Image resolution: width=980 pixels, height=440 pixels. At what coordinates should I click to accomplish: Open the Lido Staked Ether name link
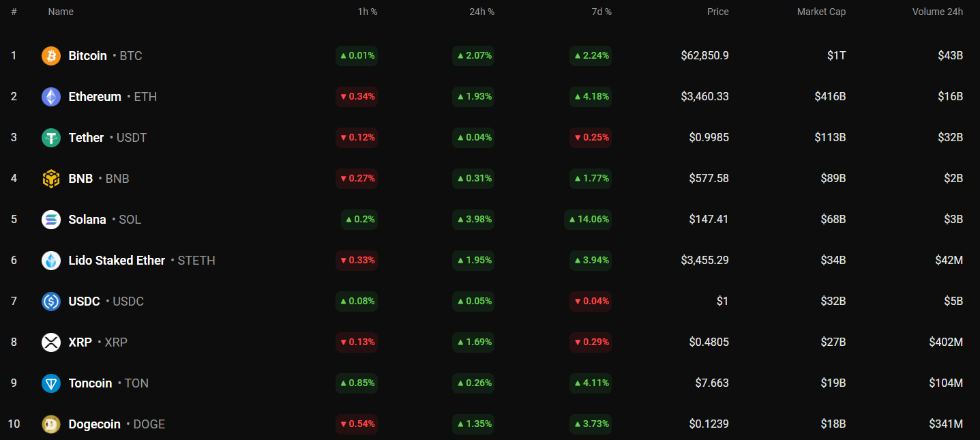tap(117, 261)
